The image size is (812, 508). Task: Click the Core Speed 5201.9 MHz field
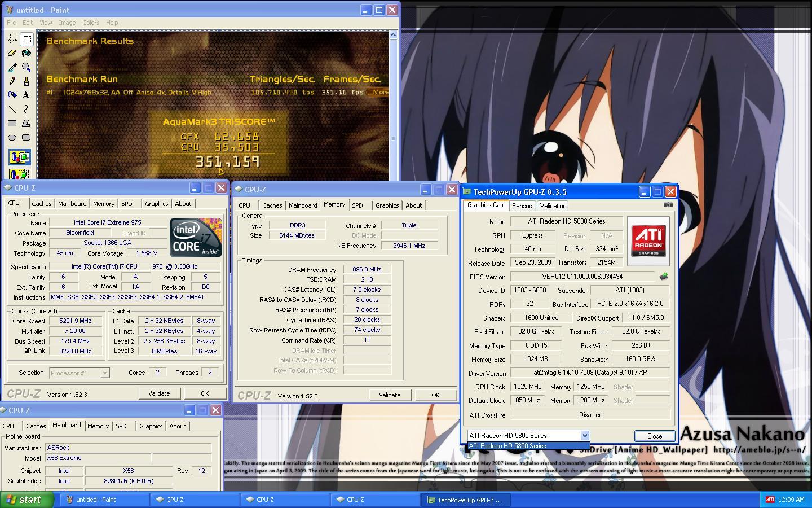point(76,321)
